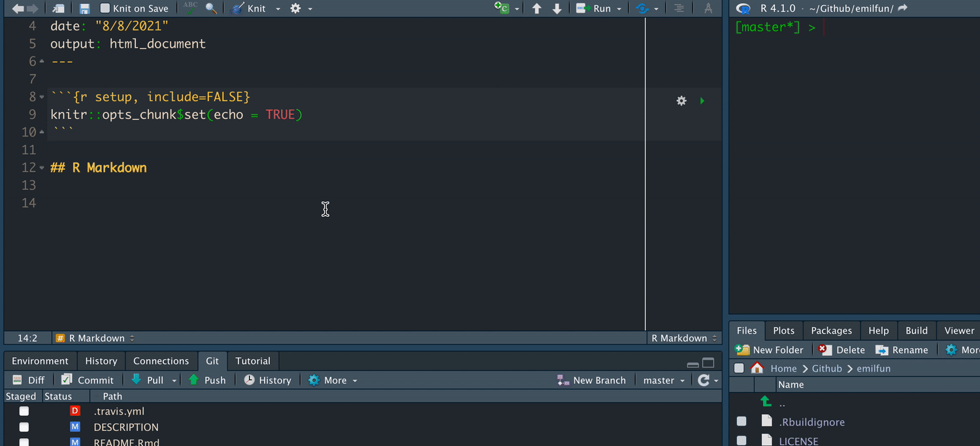Screen dimensions: 980x446
Task: Click modified status icon for DESCRIPTION
Action: [74, 426]
